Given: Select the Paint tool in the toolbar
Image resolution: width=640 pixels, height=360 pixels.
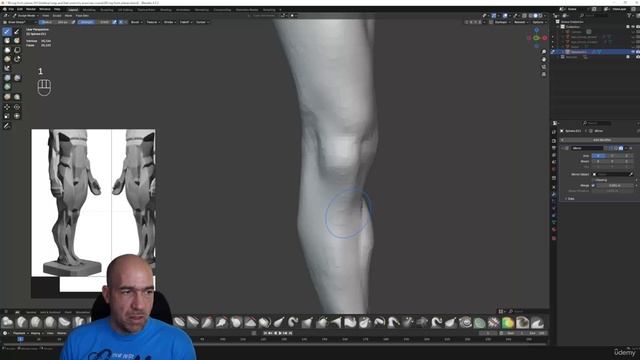Looking at the screenshot, I should coord(17,31).
